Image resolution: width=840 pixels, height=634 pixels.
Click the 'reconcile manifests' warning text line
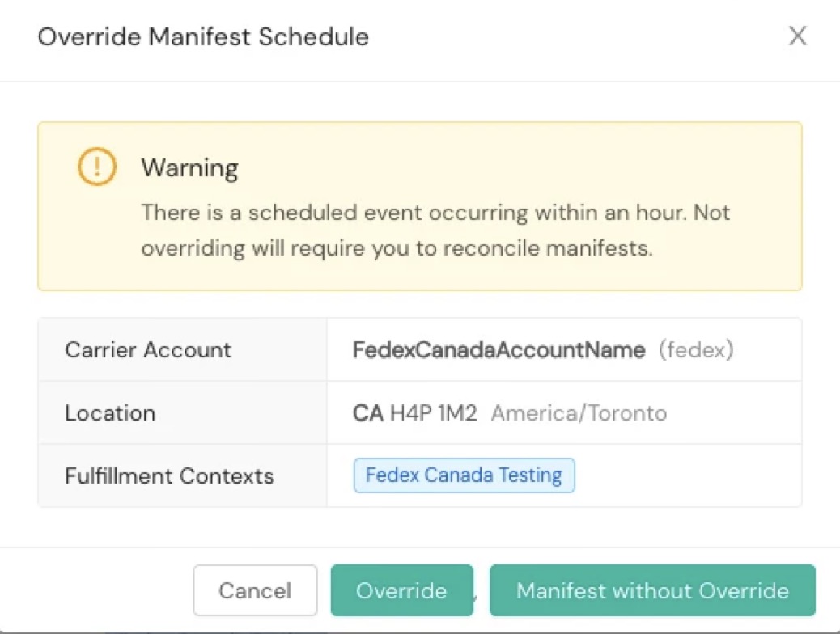(397, 248)
